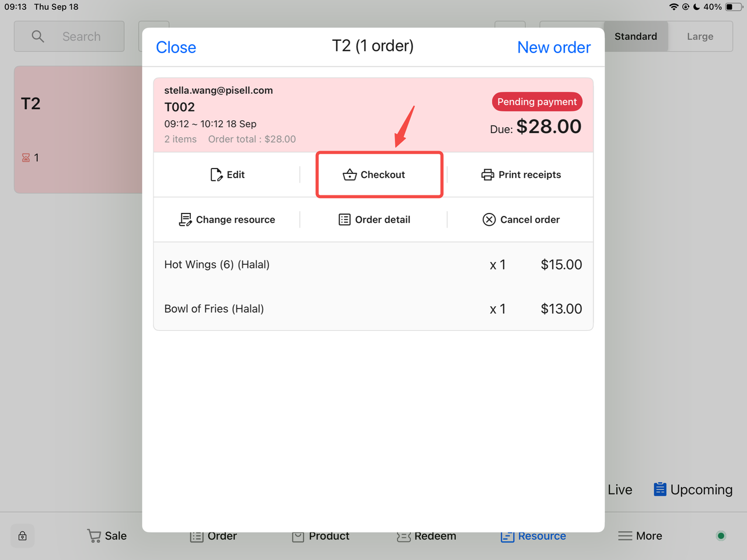Select the Bowl of Fries item row

pos(373,309)
